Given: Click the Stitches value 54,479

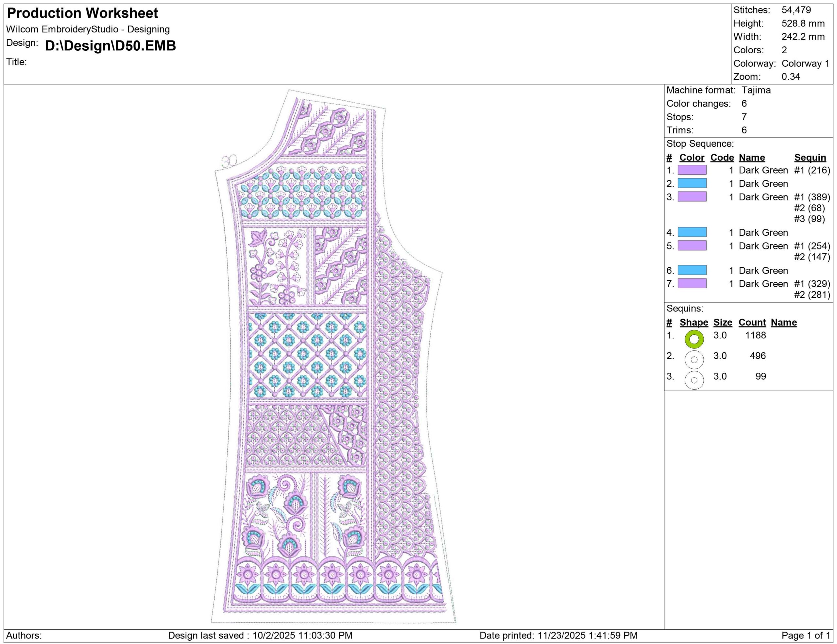Looking at the screenshot, I should pyautogui.click(x=796, y=10).
